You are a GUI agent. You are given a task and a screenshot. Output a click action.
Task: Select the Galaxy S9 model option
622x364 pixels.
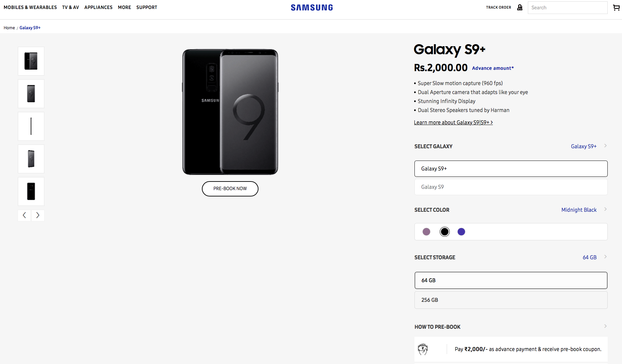click(511, 187)
